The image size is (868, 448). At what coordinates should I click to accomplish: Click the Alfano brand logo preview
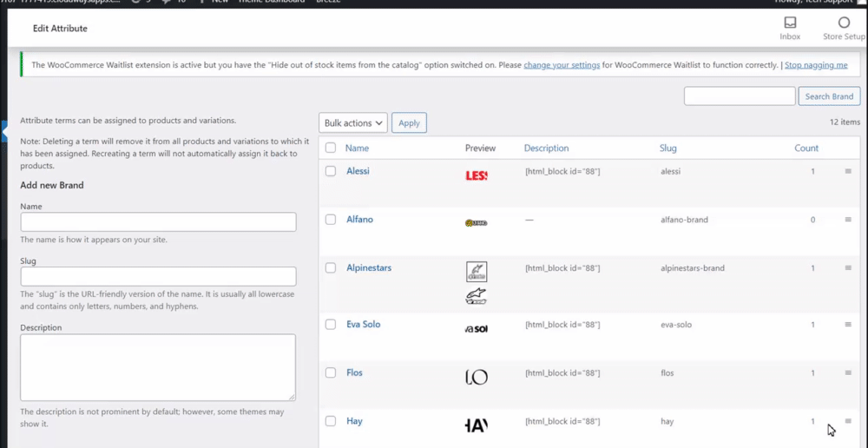(476, 223)
